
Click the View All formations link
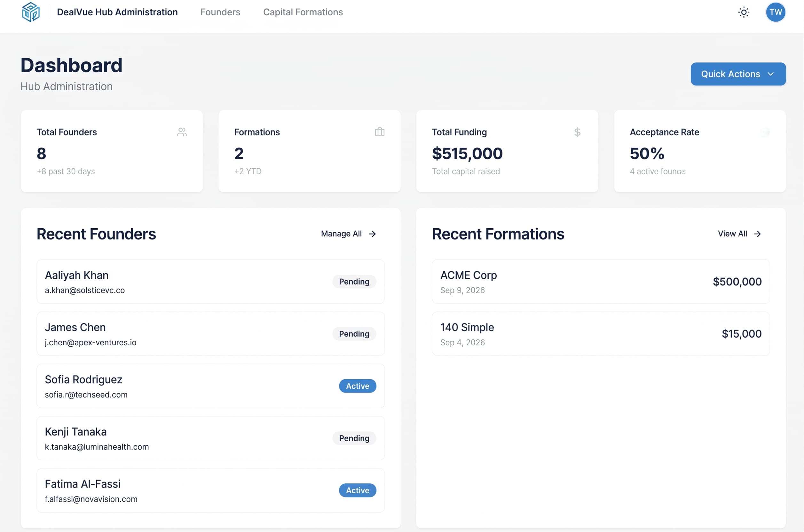click(x=739, y=234)
